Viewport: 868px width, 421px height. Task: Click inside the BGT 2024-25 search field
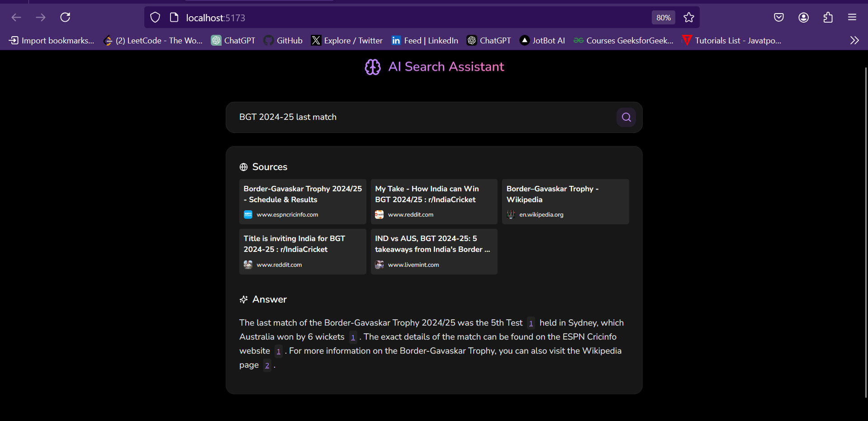pos(407,117)
